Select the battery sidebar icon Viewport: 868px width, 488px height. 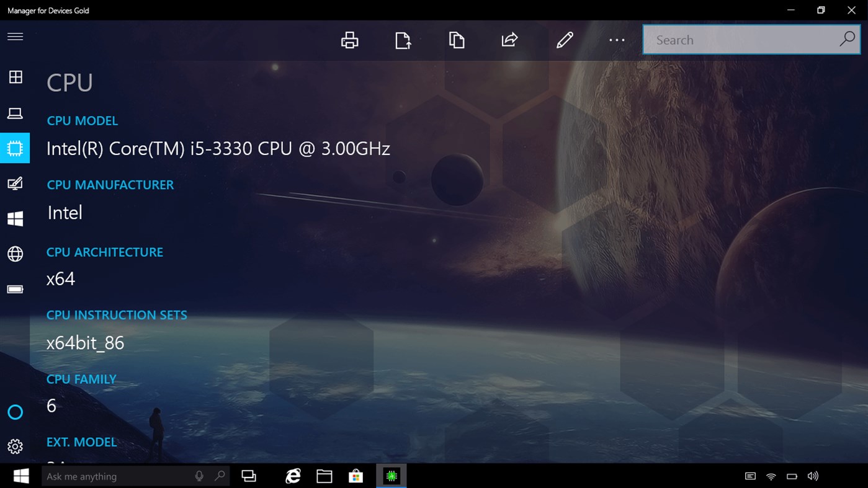pyautogui.click(x=15, y=288)
